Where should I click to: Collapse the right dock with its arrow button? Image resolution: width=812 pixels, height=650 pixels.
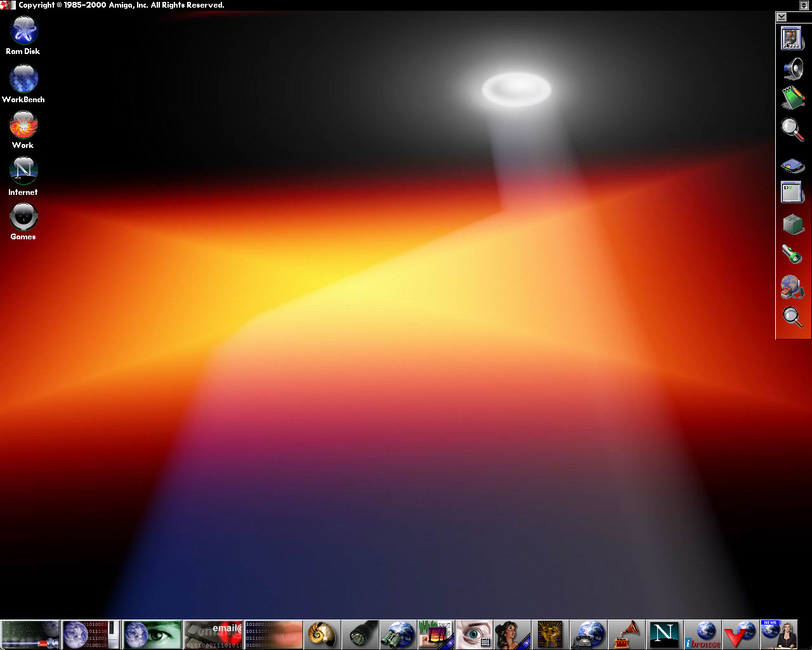point(782,17)
